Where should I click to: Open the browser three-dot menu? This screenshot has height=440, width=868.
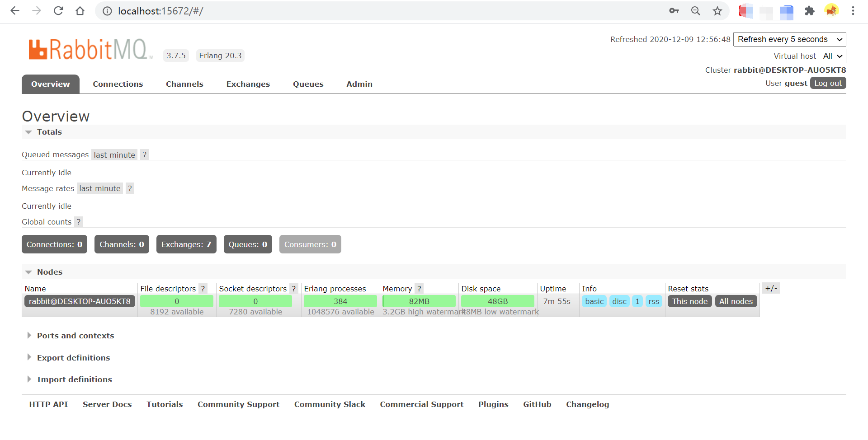pyautogui.click(x=853, y=11)
